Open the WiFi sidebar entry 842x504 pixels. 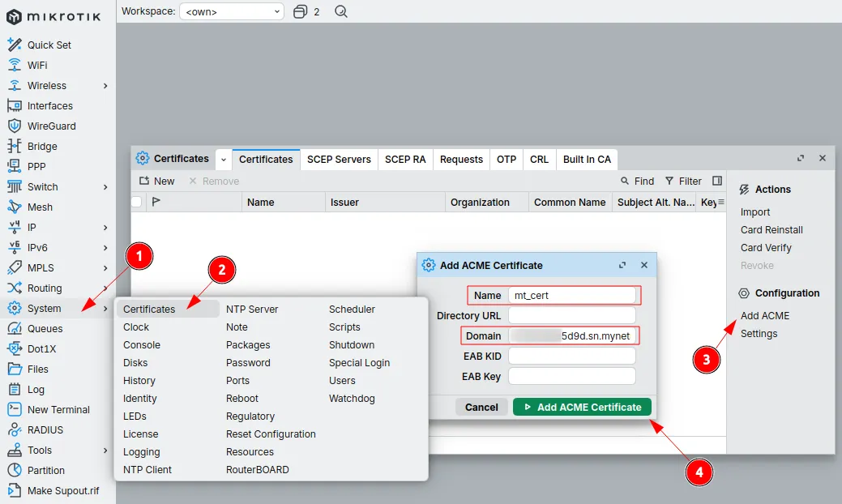point(37,66)
